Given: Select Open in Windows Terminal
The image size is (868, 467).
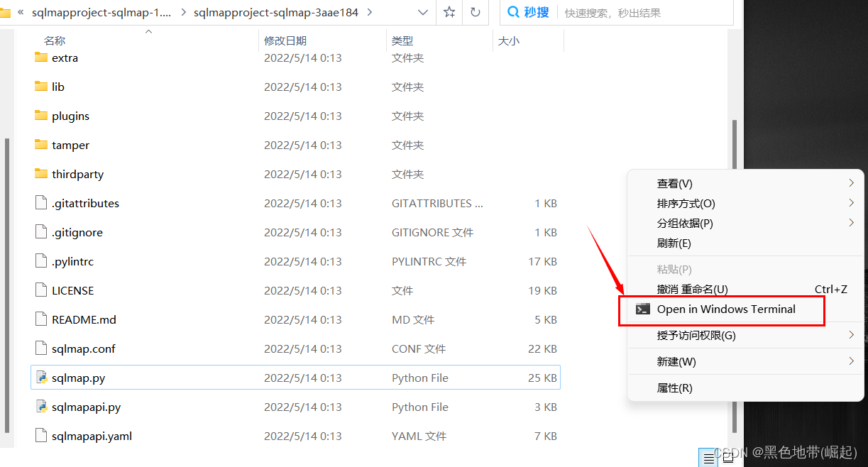Looking at the screenshot, I should coord(726,309).
